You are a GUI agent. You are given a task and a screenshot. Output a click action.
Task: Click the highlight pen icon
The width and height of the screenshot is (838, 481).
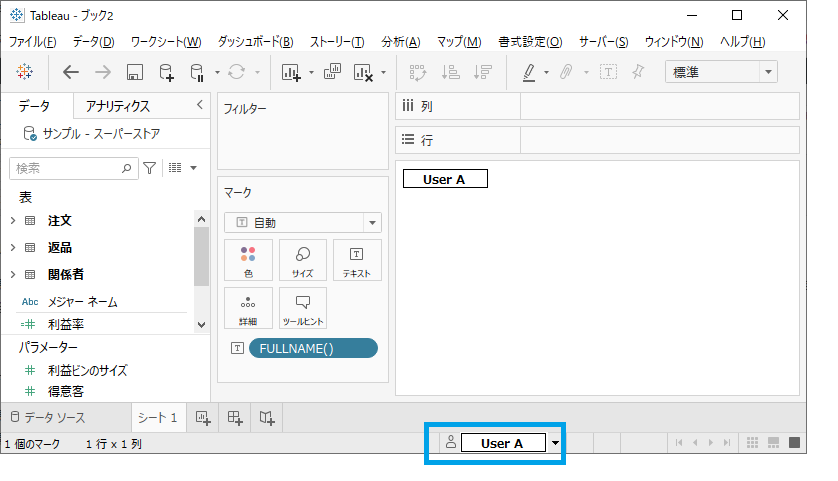(529, 72)
